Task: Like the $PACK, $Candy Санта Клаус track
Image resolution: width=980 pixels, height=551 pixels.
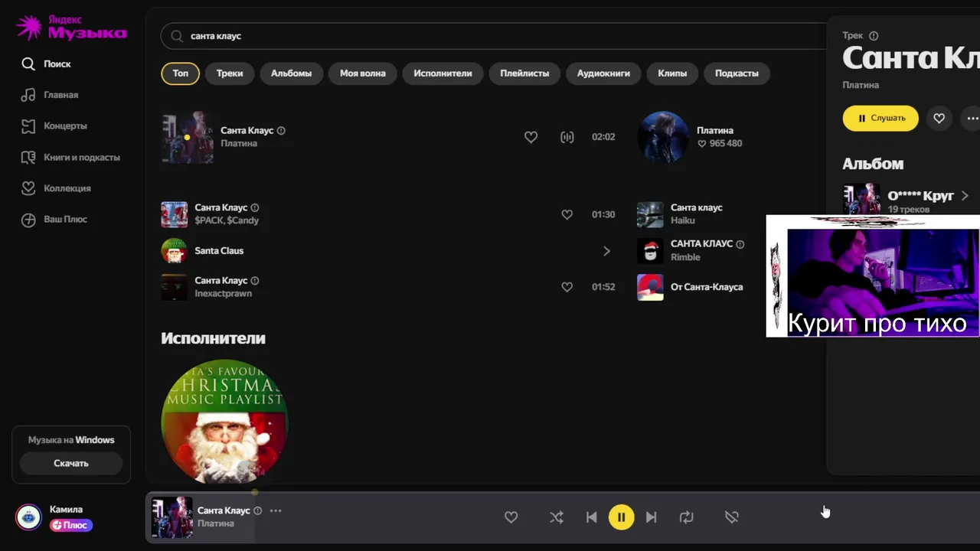Action: tap(567, 214)
